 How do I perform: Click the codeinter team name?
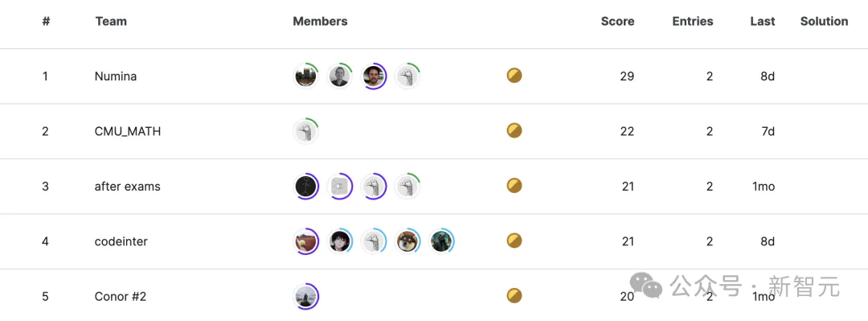pos(121,241)
